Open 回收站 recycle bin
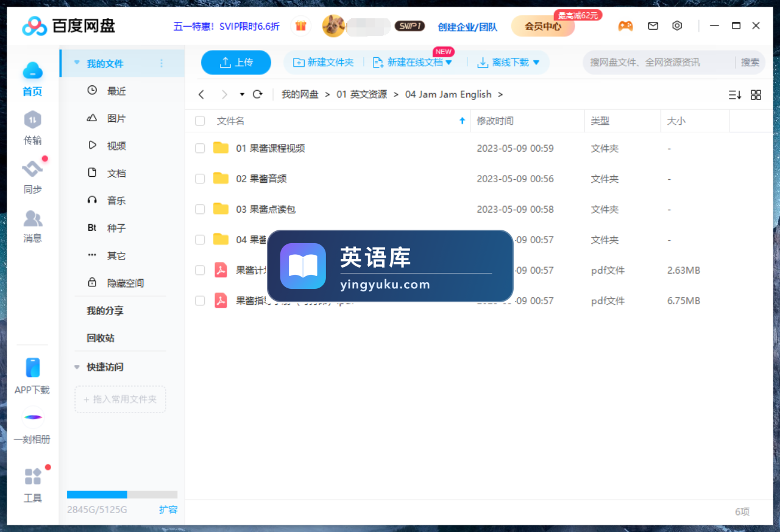Image resolution: width=780 pixels, height=532 pixels. (101, 338)
